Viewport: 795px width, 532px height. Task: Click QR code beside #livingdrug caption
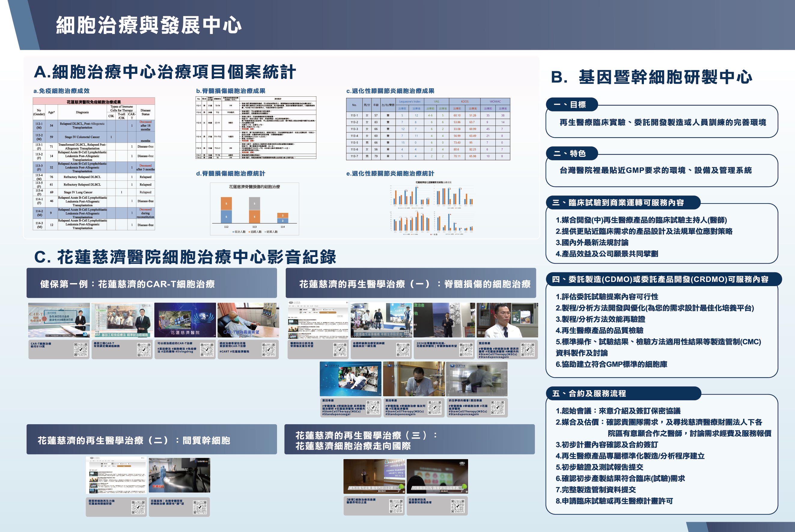[207, 349]
